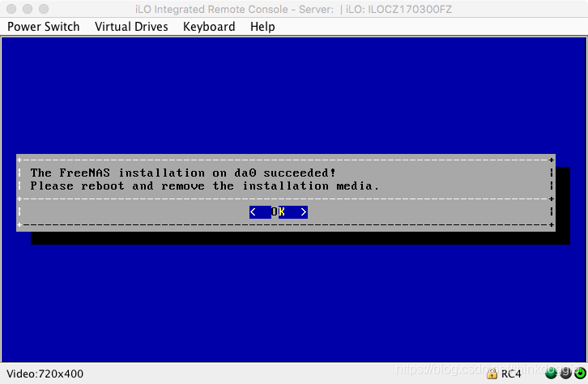This screenshot has width=588, height=384.
Task: Click the encryption padlock icon
Action: tap(492, 373)
